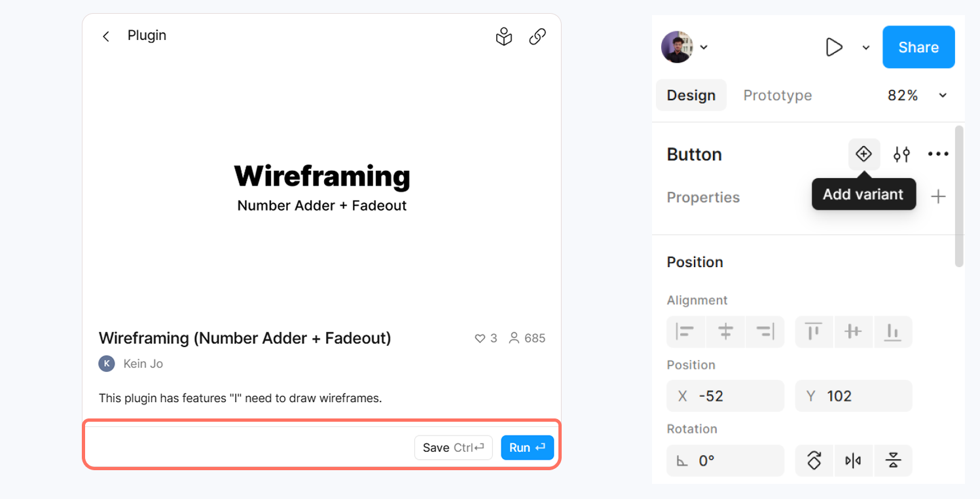Image resolution: width=980 pixels, height=499 pixels.
Task: Click the Add variant component icon
Action: 864,155
